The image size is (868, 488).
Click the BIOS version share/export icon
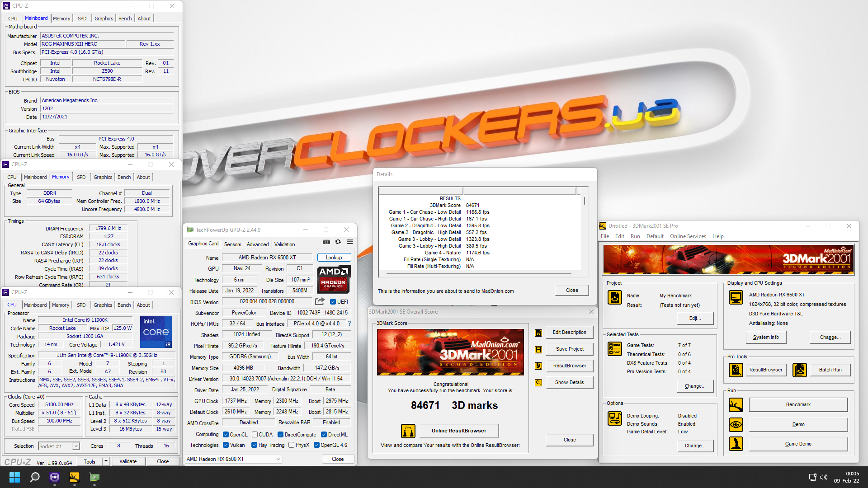[x=320, y=301]
